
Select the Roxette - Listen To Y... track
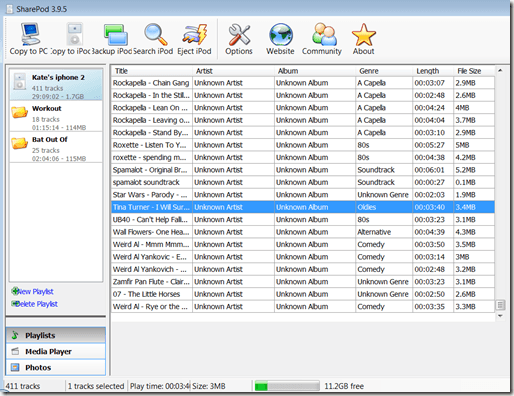(x=303, y=145)
